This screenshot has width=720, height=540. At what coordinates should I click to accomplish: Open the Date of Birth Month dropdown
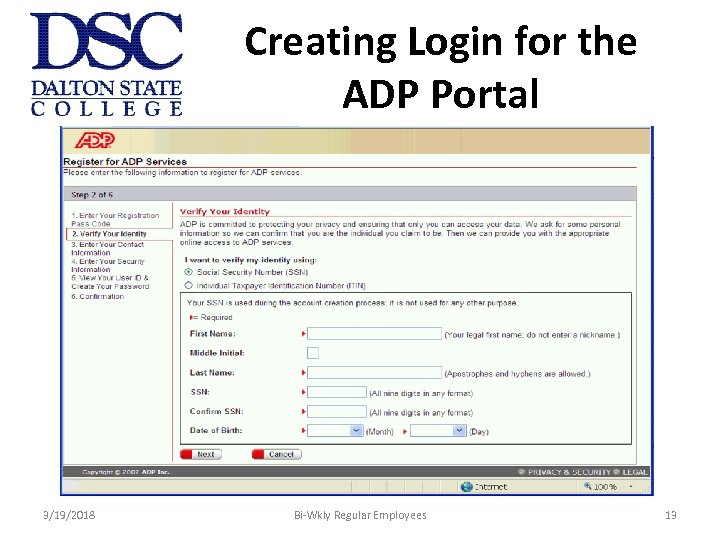[x=356, y=431]
